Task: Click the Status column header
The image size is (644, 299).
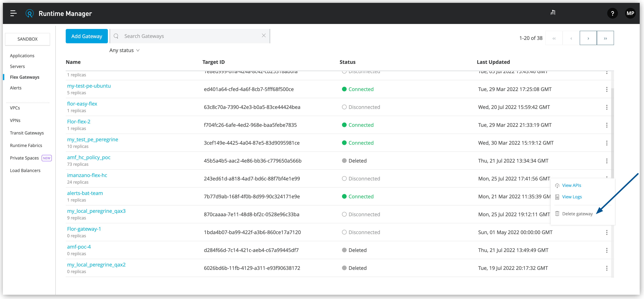Action: pos(347,62)
